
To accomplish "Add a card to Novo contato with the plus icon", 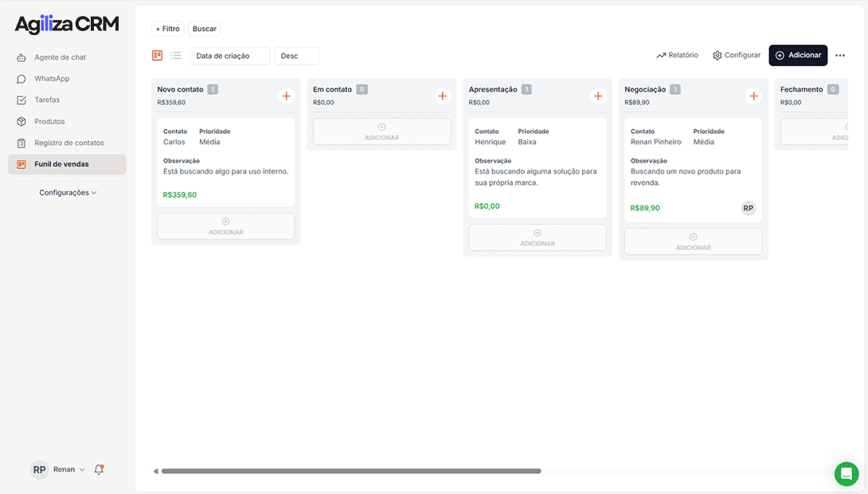I will point(286,95).
